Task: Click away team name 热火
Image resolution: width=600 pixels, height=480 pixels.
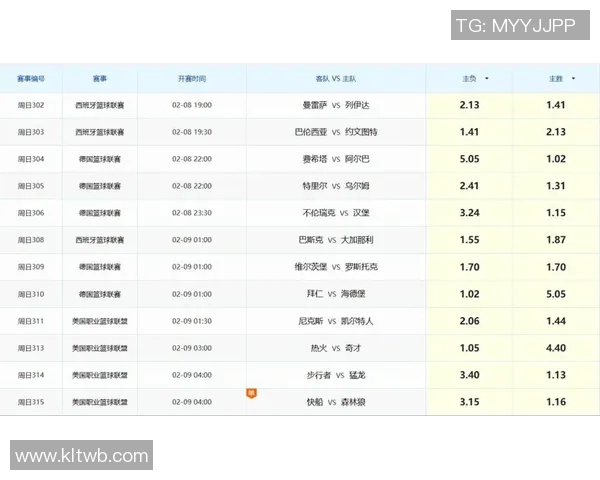Action: [x=319, y=348]
